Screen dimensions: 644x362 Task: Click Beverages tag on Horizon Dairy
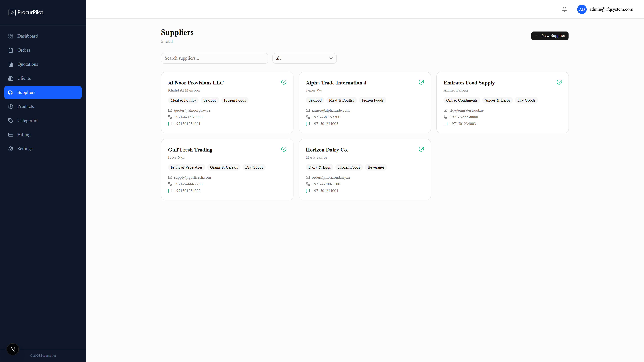pyautogui.click(x=376, y=167)
